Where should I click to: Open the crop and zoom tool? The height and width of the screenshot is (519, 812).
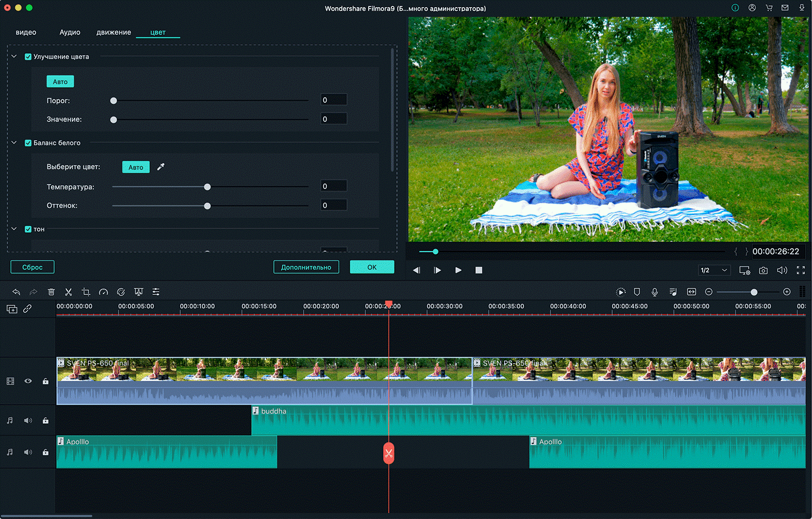coord(86,292)
